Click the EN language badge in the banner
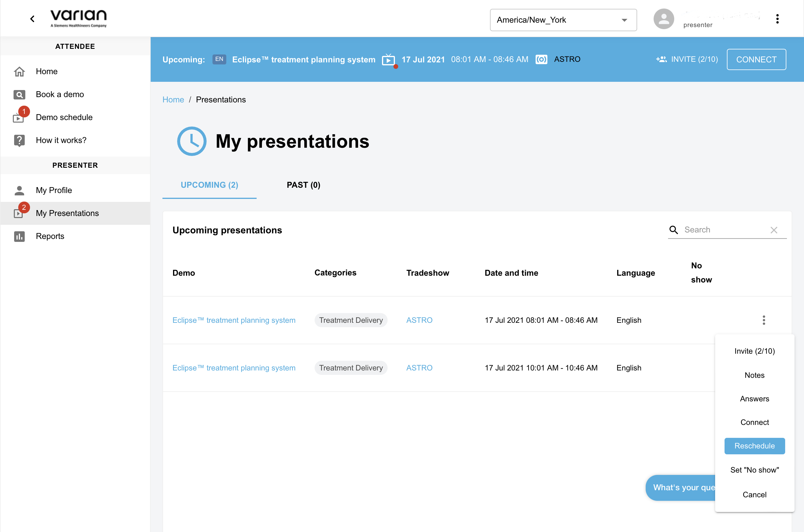 [x=219, y=59]
